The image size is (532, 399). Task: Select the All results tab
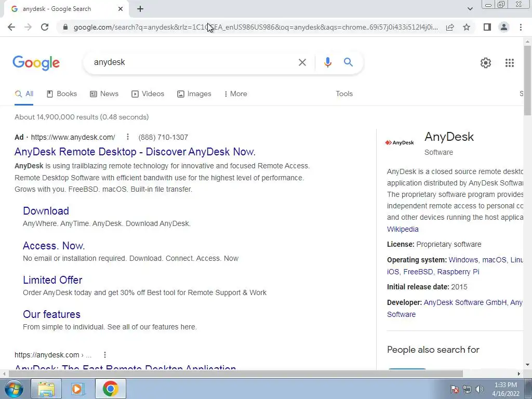point(24,94)
